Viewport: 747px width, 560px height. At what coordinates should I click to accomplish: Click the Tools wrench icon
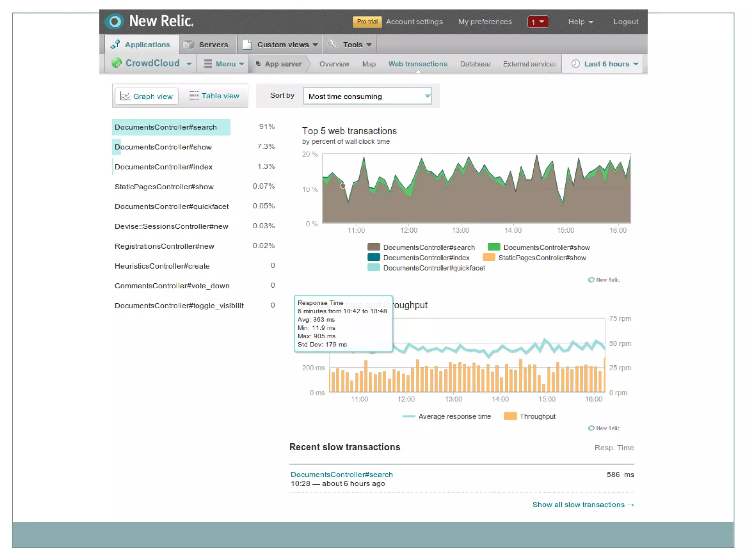[333, 44]
